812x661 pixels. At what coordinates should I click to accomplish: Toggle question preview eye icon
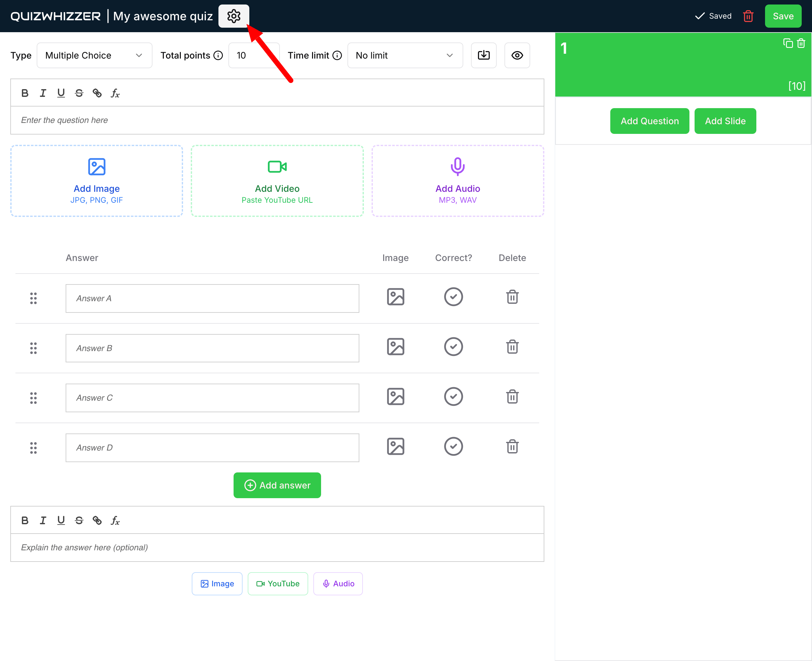point(517,55)
